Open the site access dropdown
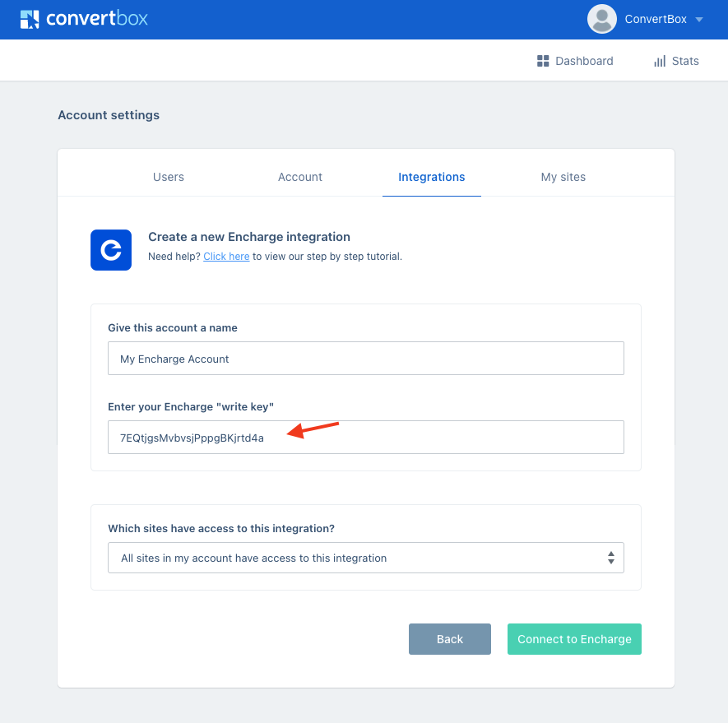 tap(366, 558)
